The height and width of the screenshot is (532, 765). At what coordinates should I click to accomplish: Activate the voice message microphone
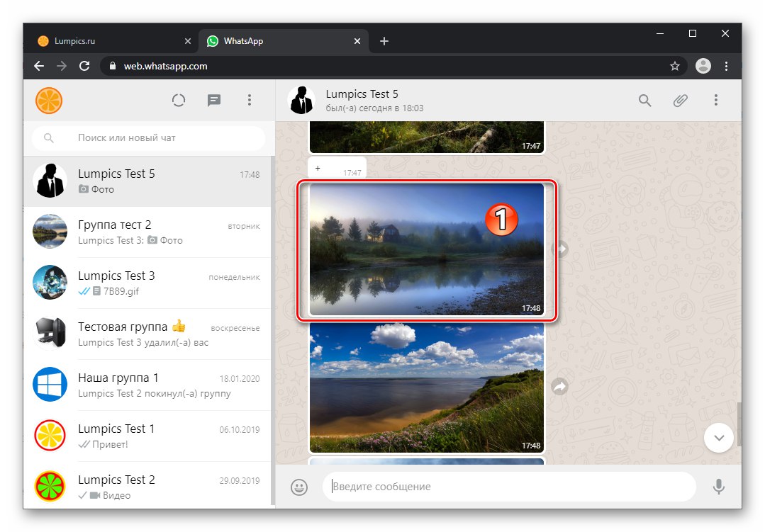click(x=719, y=487)
